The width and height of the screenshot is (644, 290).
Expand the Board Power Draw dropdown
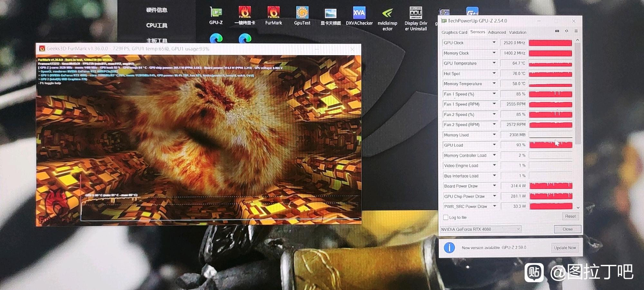(494, 186)
